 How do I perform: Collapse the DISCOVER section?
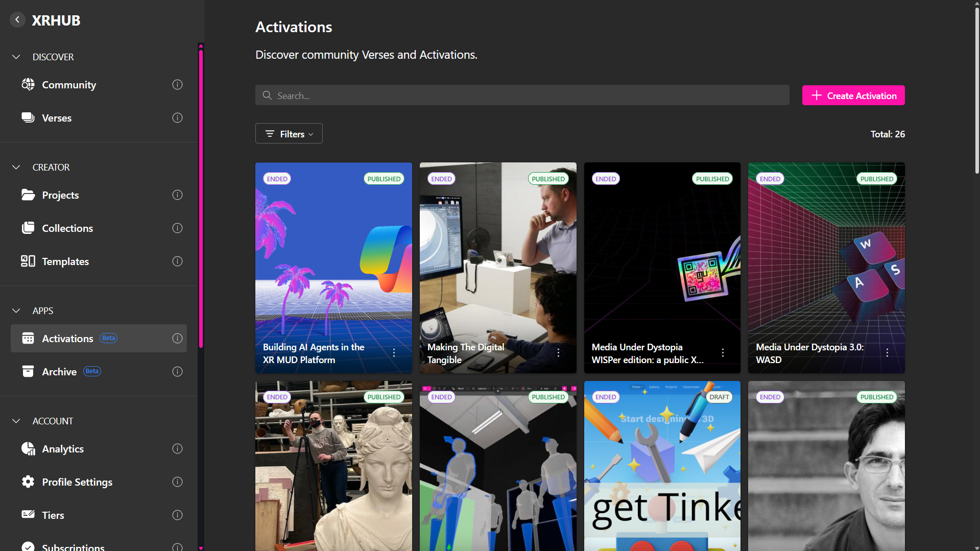click(x=16, y=57)
